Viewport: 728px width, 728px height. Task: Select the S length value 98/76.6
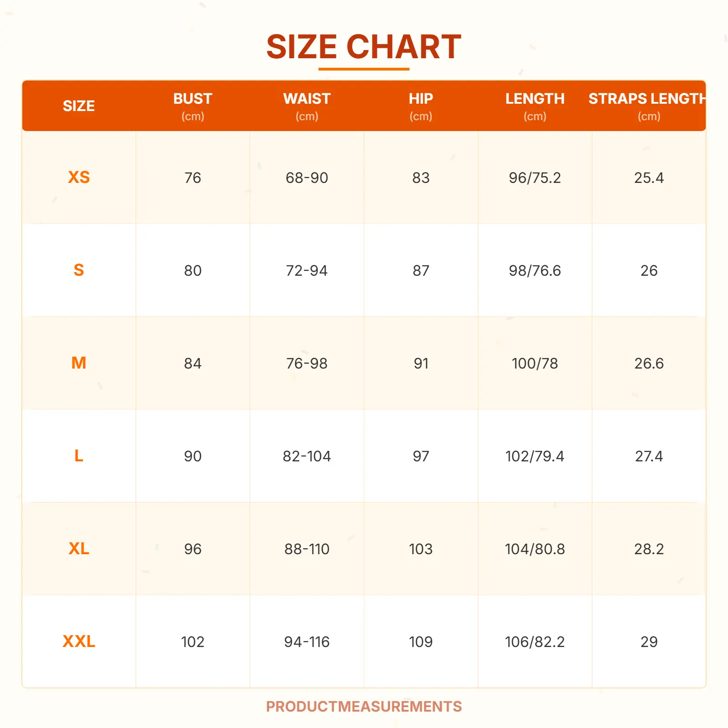pyautogui.click(x=535, y=271)
